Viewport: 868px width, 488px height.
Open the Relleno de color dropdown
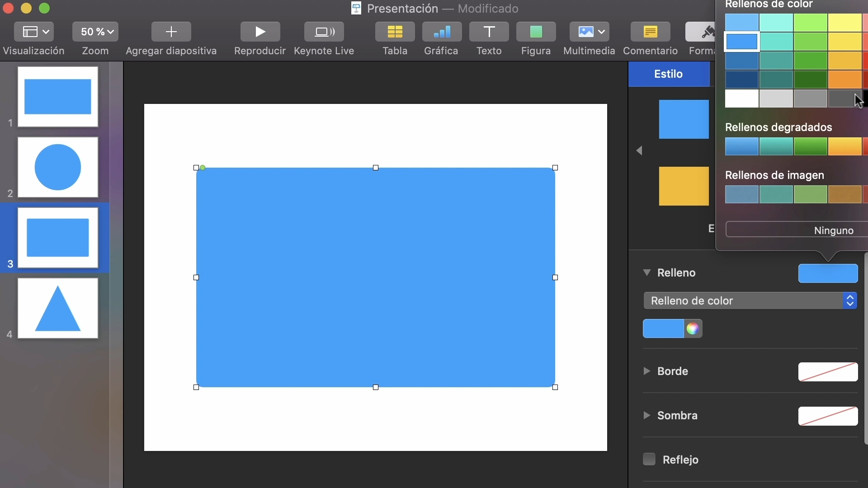coord(750,301)
